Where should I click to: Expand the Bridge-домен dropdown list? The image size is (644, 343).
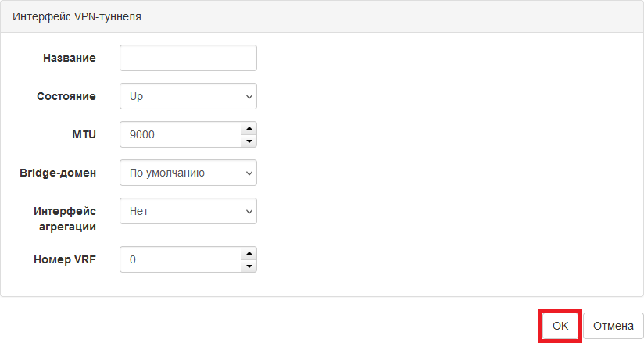point(188,173)
